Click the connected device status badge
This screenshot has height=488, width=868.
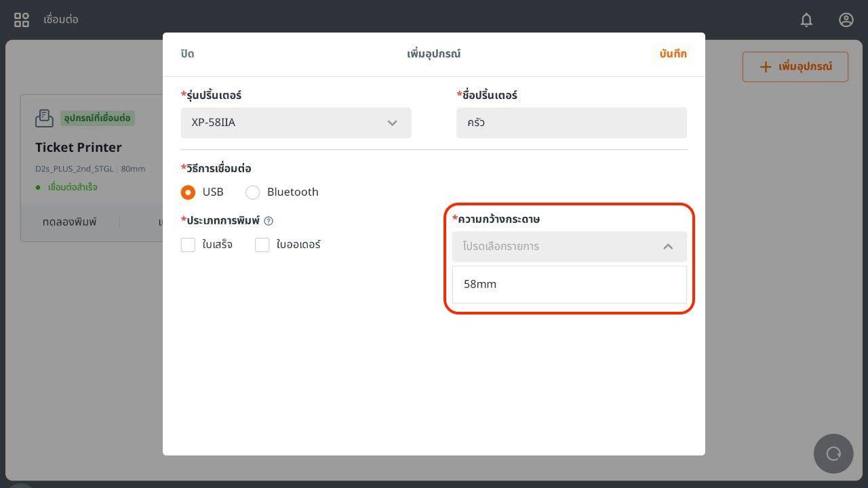pyautogui.click(x=97, y=118)
